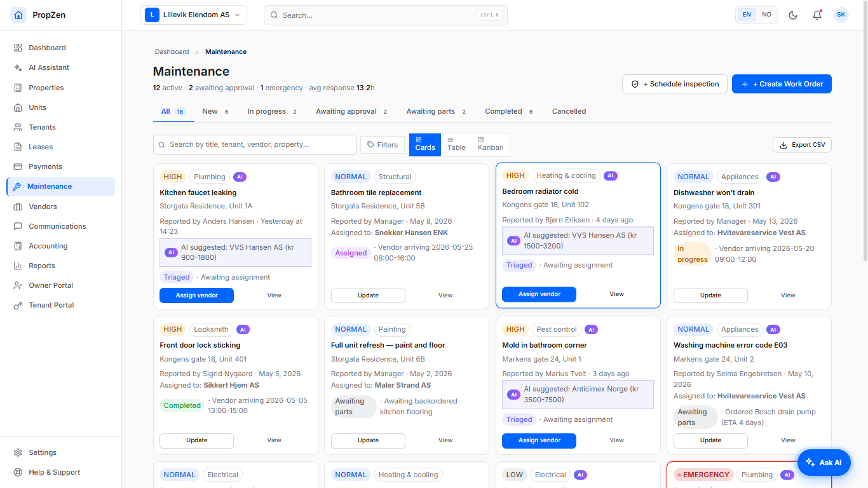868x488 pixels.
Task: Switch language to NO
Action: [x=767, y=15]
